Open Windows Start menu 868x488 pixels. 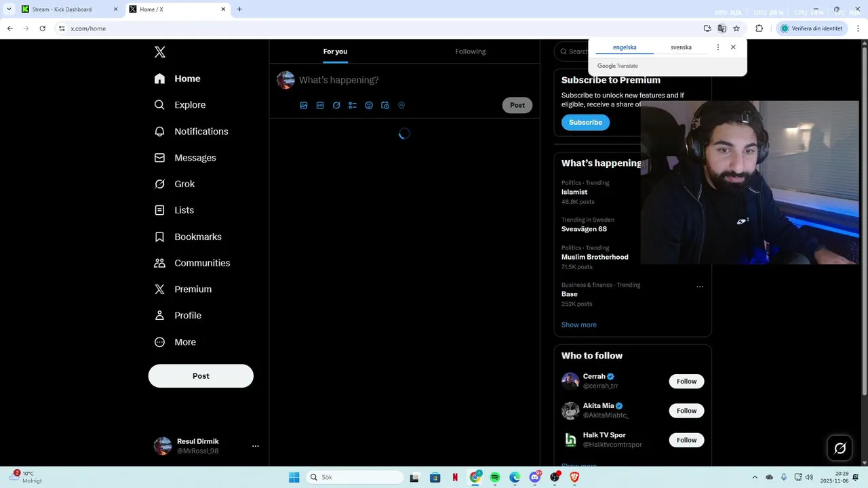(x=294, y=477)
